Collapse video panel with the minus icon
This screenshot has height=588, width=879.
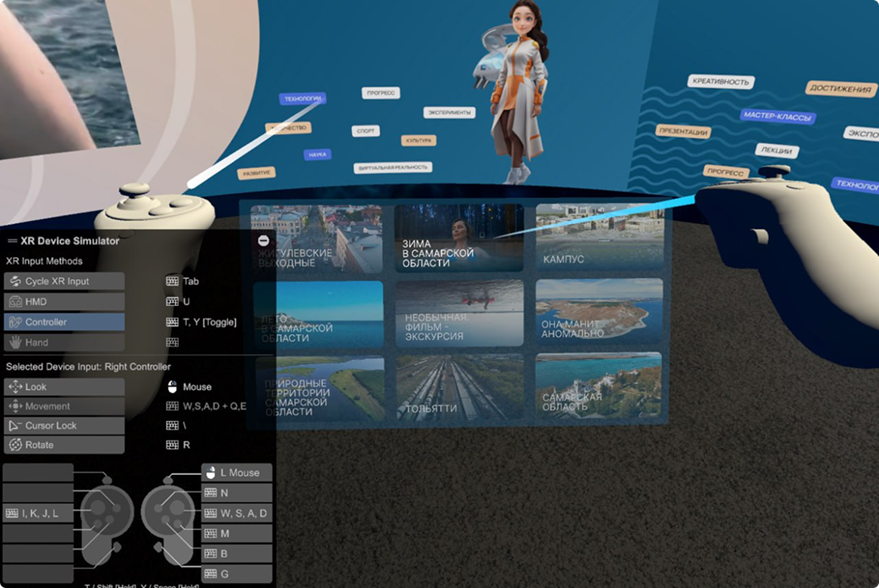(x=264, y=240)
